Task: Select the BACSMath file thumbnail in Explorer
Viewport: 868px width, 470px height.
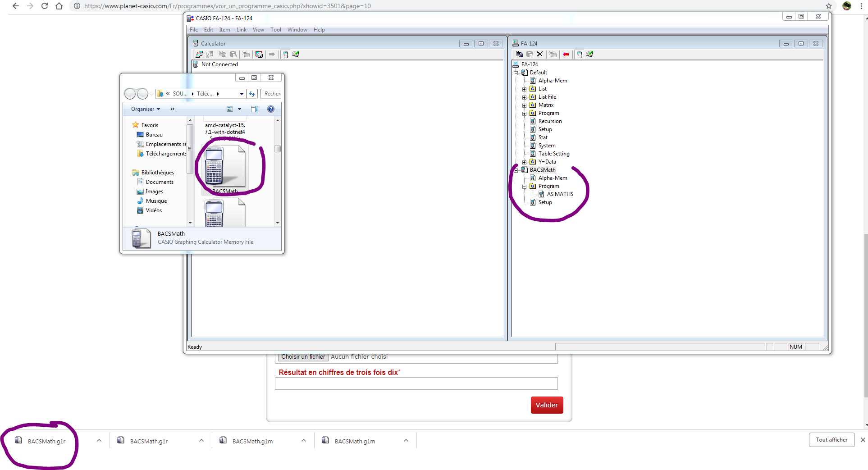Action: click(x=225, y=167)
